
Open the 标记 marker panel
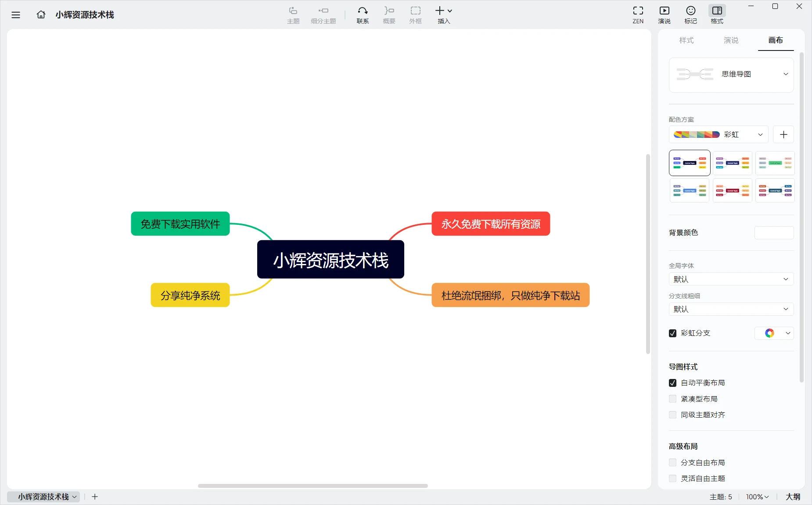690,14
